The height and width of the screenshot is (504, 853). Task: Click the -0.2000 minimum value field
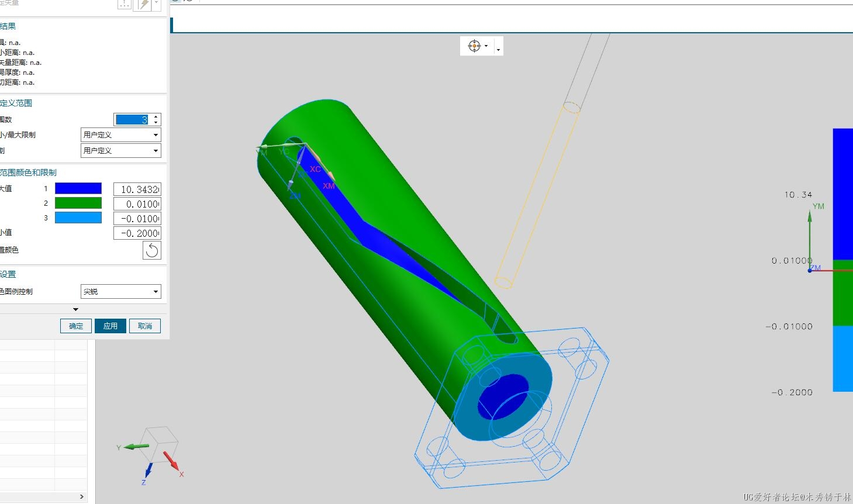[137, 233]
